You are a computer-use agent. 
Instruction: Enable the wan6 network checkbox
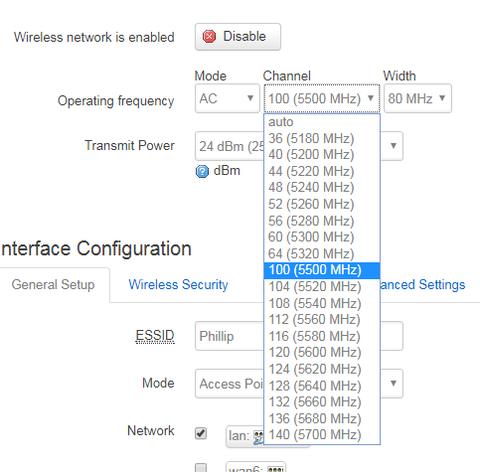coord(201,468)
